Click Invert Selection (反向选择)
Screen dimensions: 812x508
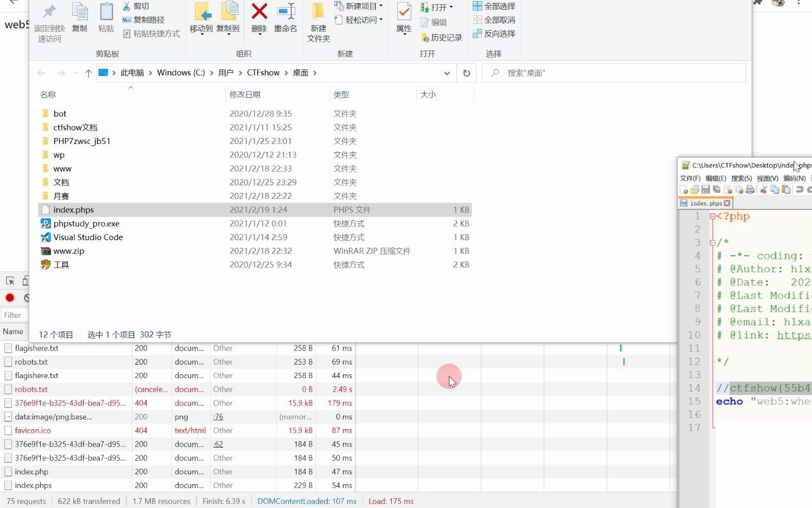[x=494, y=33]
